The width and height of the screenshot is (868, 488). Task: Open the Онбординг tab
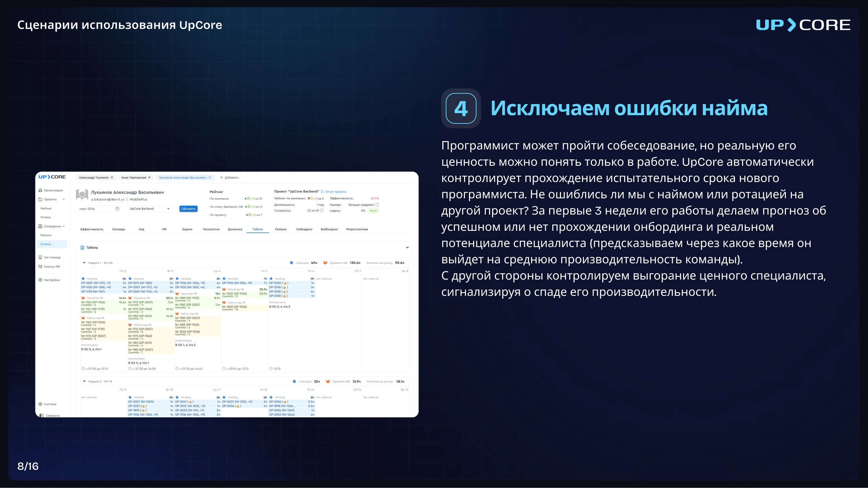click(x=304, y=229)
